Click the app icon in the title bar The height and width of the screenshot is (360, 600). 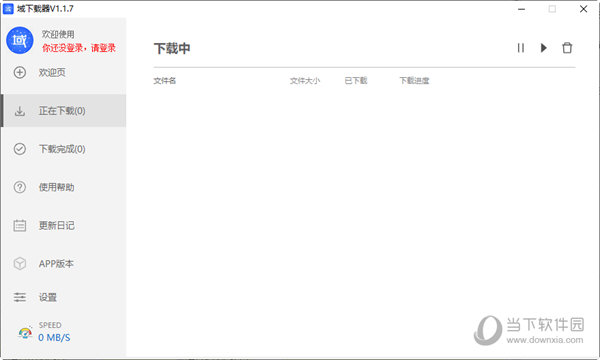(x=8, y=9)
